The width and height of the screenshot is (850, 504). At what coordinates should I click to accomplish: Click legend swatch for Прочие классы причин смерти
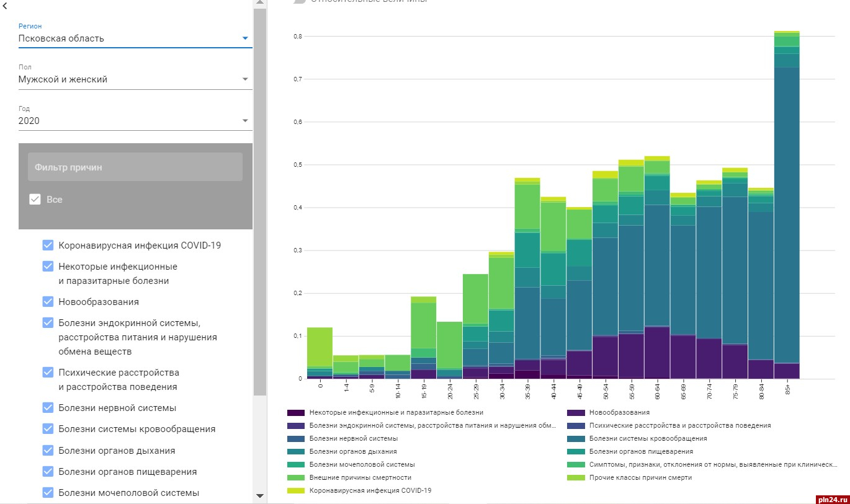coord(576,477)
